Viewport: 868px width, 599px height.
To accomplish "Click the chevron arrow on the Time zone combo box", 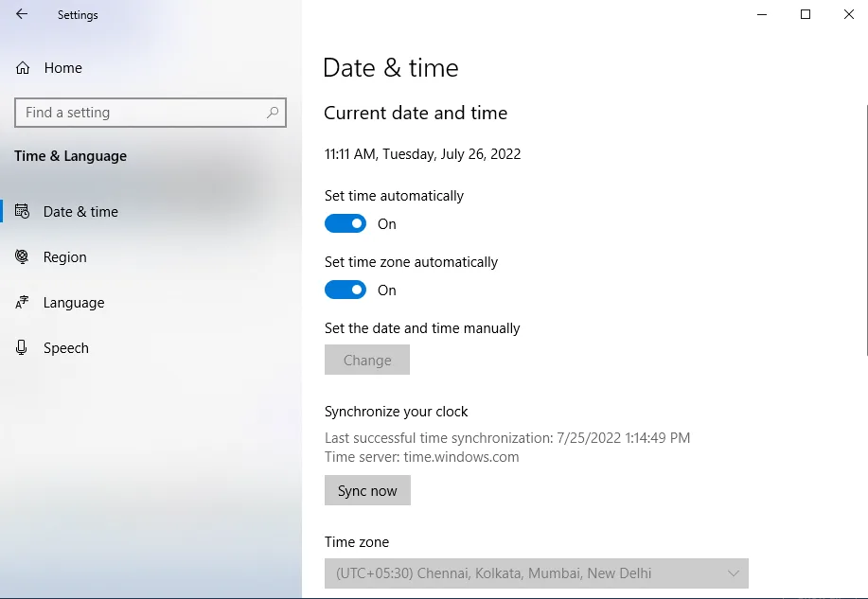I will pyautogui.click(x=734, y=573).
